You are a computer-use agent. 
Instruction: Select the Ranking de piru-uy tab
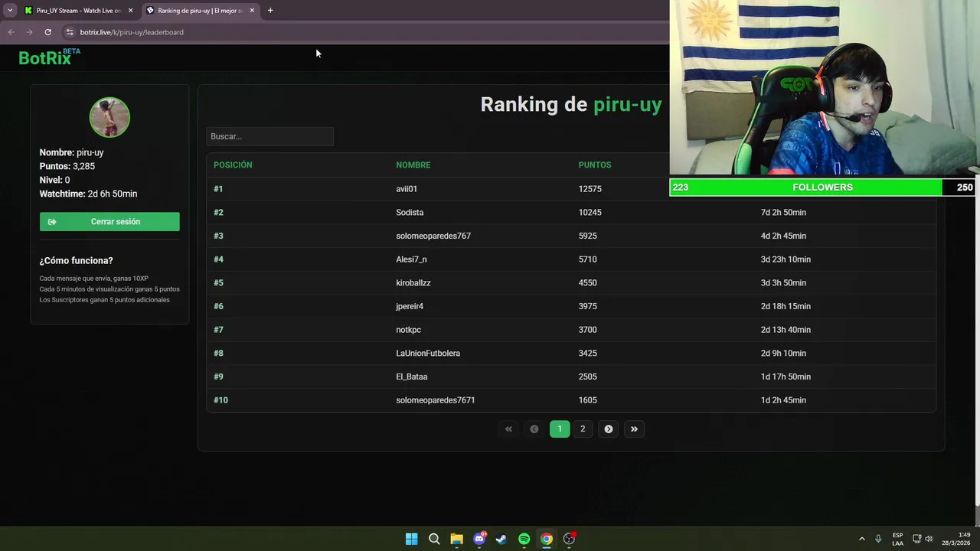point(200,11)
